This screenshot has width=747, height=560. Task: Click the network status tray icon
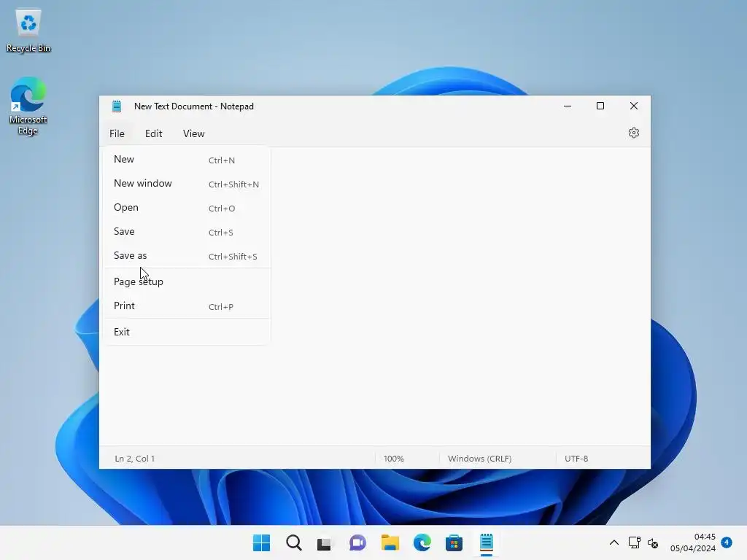(x=634, y=542)
